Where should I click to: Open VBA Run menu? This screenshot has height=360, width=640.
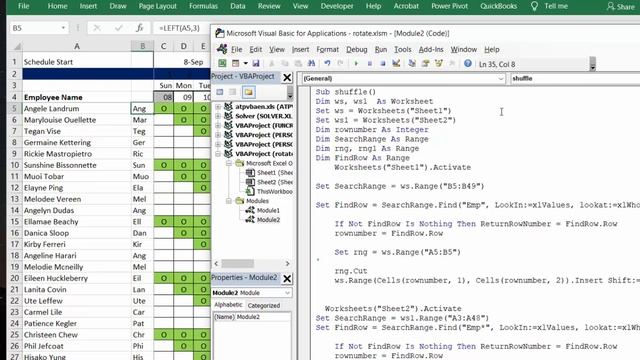380,49
